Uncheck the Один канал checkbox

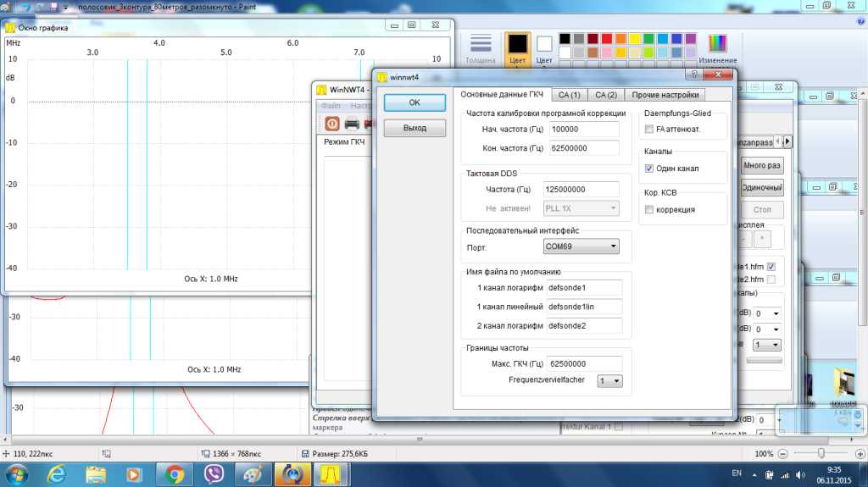(649, 169)
